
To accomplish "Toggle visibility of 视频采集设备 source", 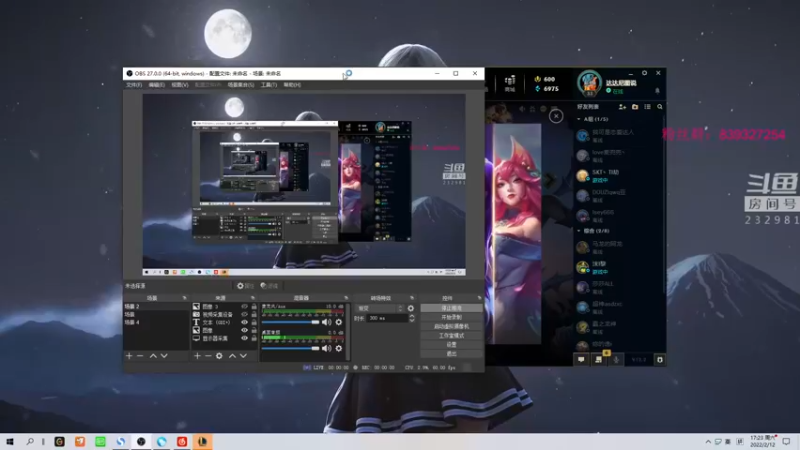I will (x=244, y=314).
